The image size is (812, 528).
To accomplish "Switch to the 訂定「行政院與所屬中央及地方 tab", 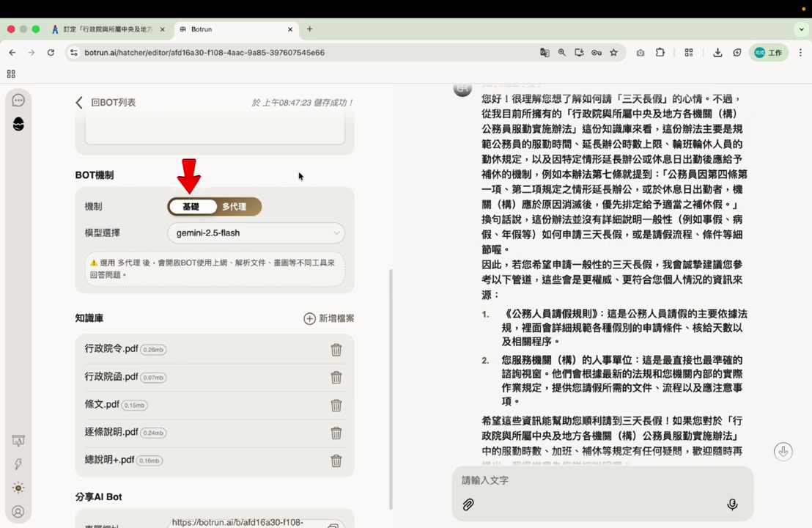I will 108,29.
